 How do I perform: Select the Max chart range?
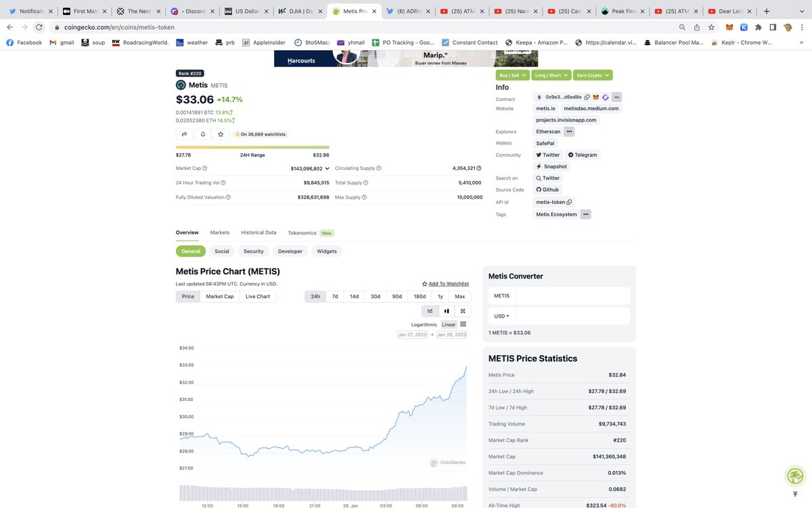[x=460, y=296]
